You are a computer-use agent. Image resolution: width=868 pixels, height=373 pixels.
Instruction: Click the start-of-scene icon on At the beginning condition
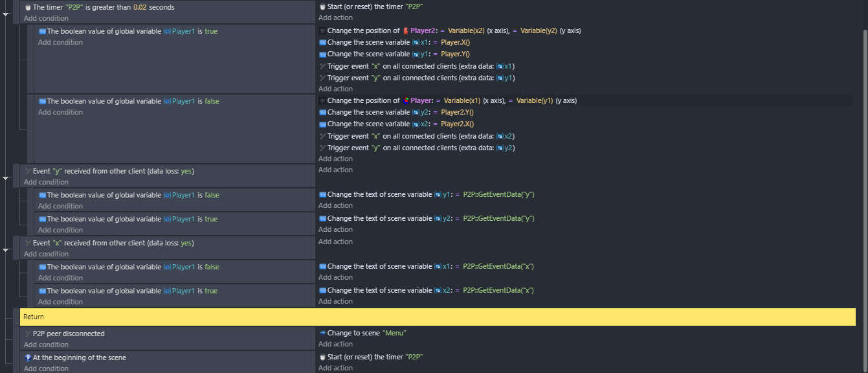tap(27, 357)
